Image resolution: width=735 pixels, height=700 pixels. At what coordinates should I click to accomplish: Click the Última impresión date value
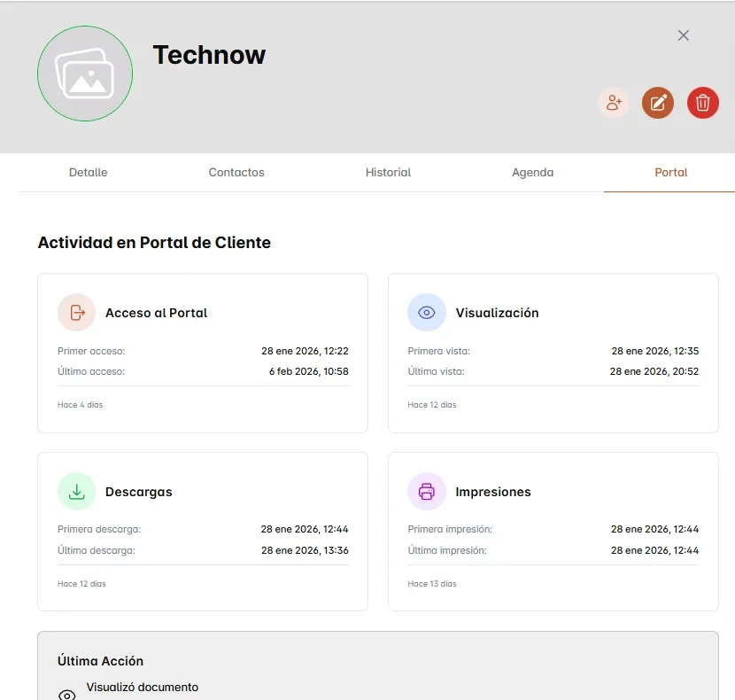[x=654, y=550]
